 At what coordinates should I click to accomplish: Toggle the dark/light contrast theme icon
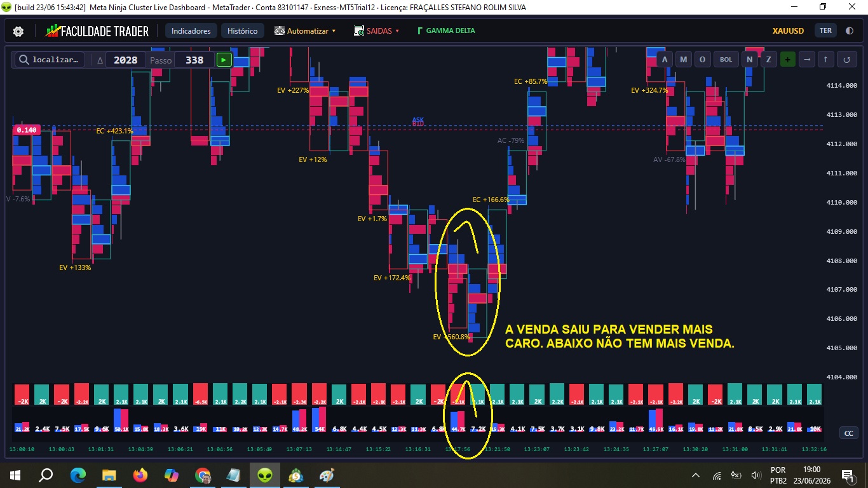click(x=850, y=30)
